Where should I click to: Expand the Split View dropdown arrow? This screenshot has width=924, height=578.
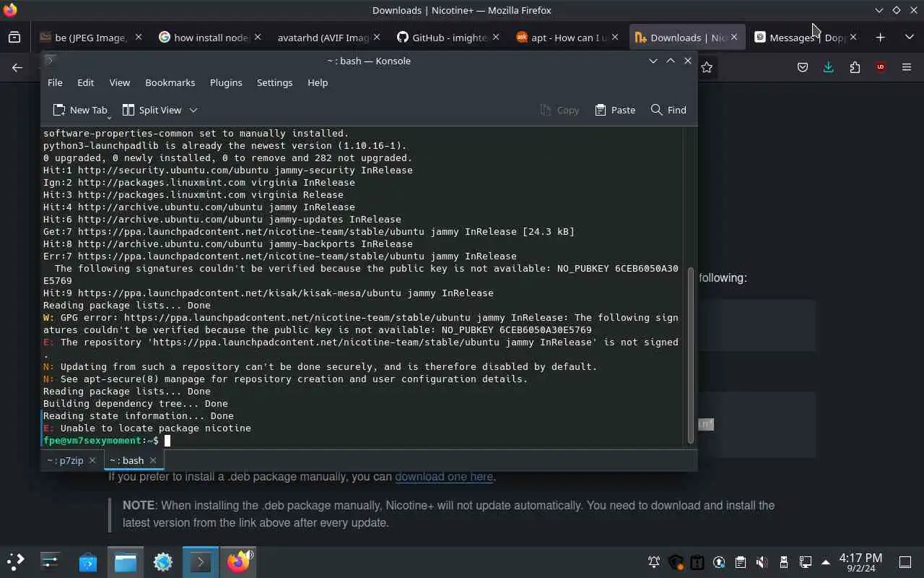pos(193,110)
